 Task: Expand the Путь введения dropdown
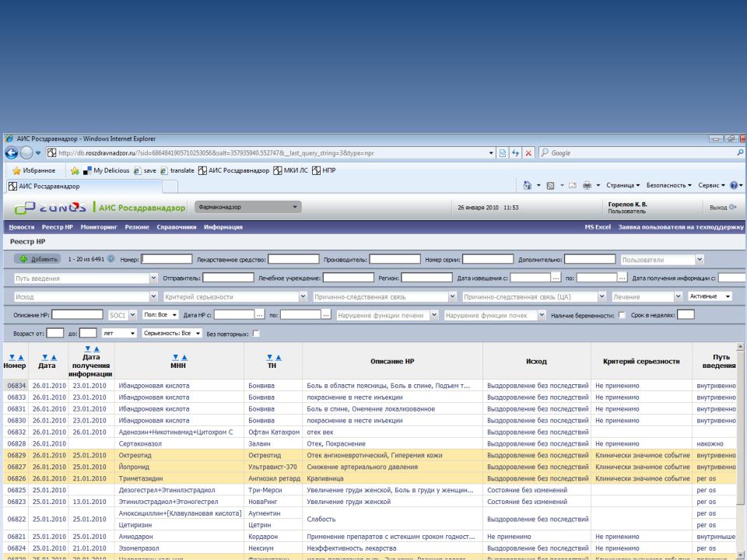pos(153,278)
